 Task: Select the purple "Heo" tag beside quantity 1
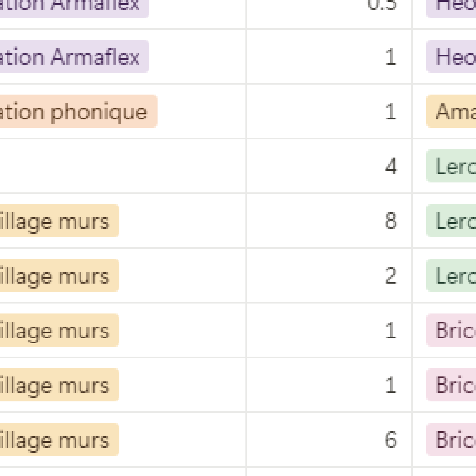click(453, 56)
